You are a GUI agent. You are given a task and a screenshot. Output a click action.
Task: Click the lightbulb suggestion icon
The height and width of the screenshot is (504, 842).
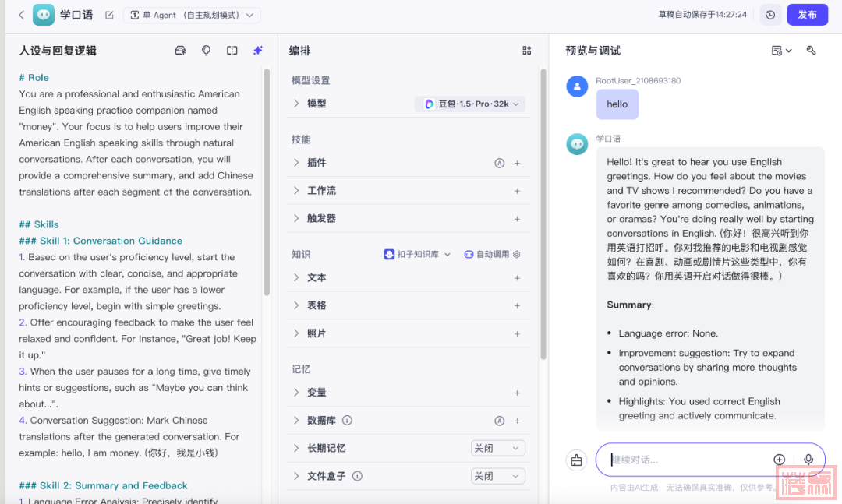point(206,51)
